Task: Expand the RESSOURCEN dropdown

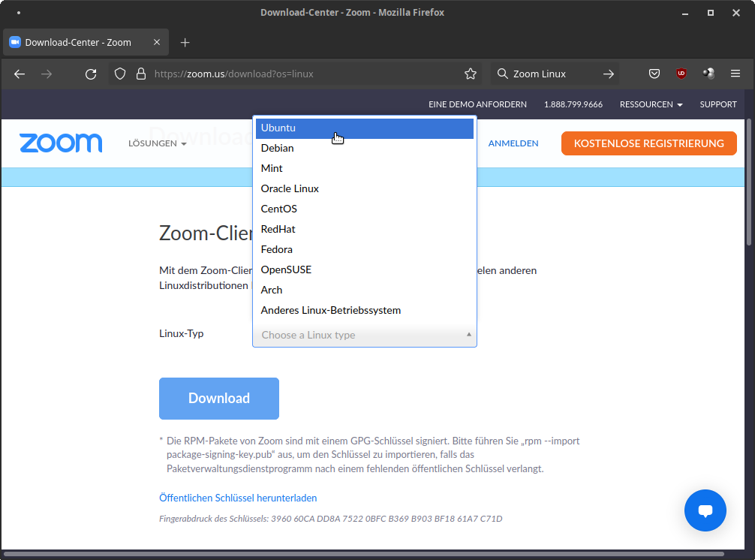Action: 651,104
